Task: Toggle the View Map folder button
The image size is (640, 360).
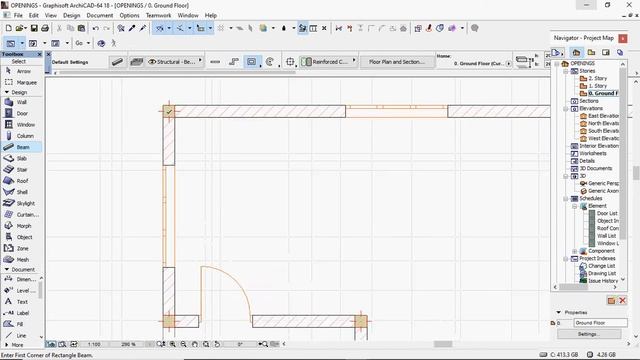Action: pyautogui.click(x=591, y=52)
